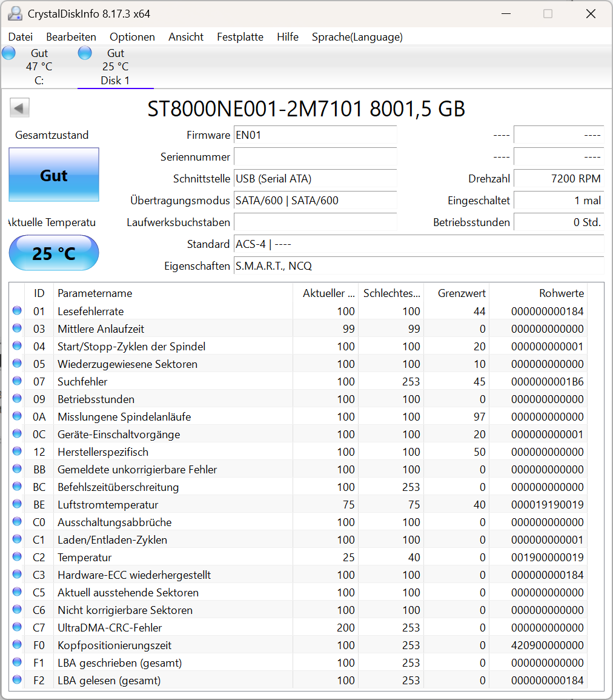613x700 pixels.
Task: Click the status orb in the 09 Betriebsstunden row
Action: (x=17, y=398)
